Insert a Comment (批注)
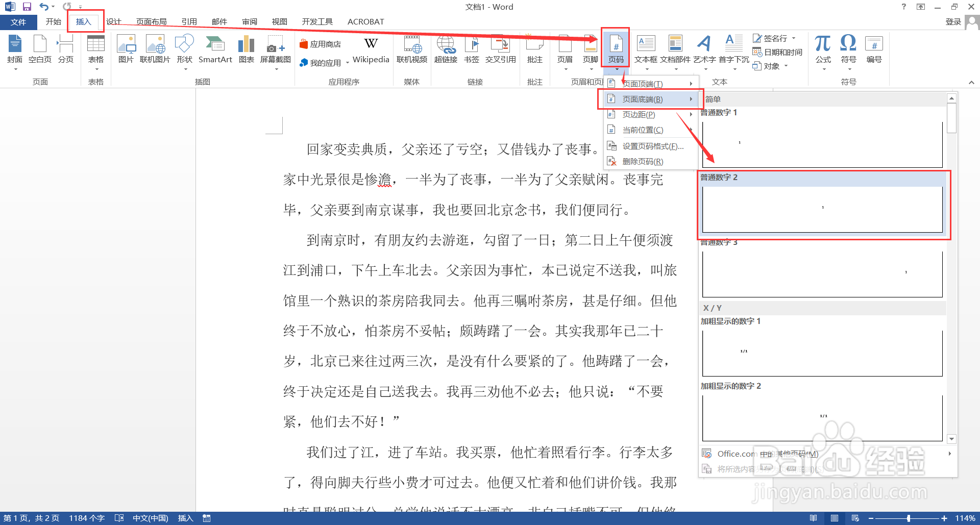This screenshot has height=525, width=980. click(x=534, y=50)
